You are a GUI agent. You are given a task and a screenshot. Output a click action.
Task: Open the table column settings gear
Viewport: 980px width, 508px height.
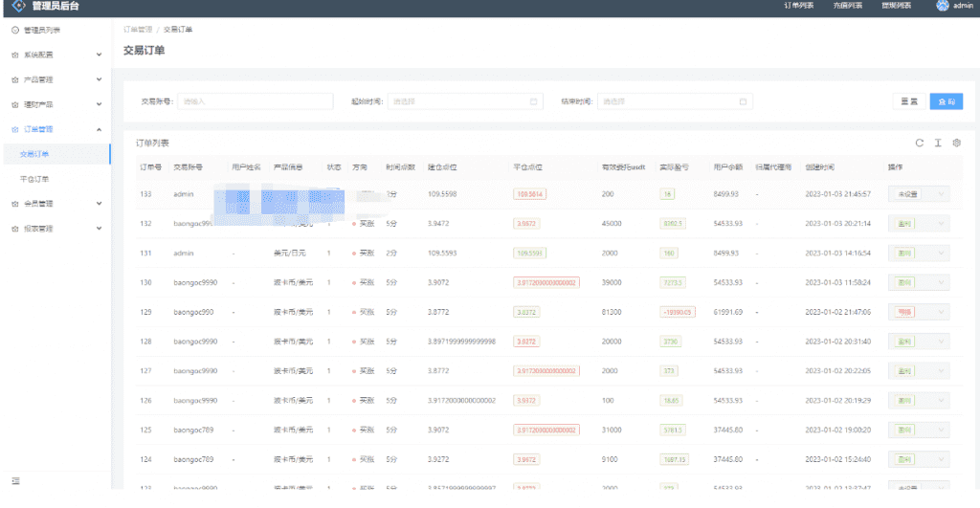pyautogui.click(x=957, y=144)
